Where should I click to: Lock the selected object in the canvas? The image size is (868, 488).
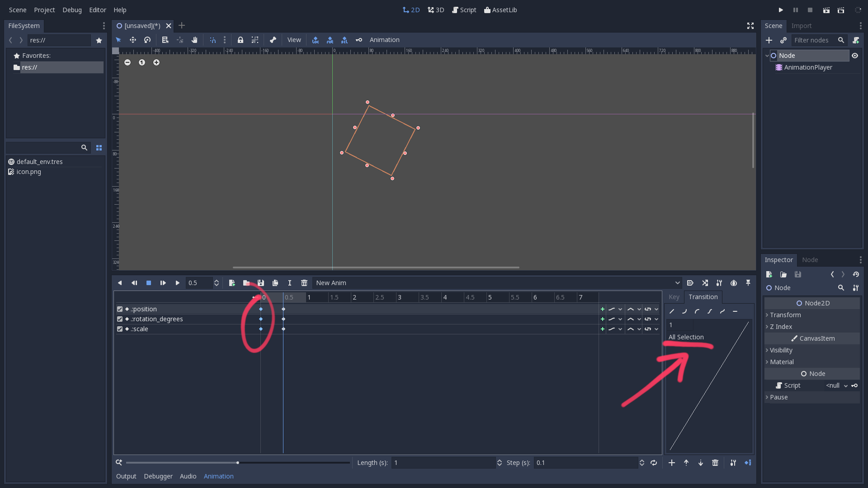241,40
